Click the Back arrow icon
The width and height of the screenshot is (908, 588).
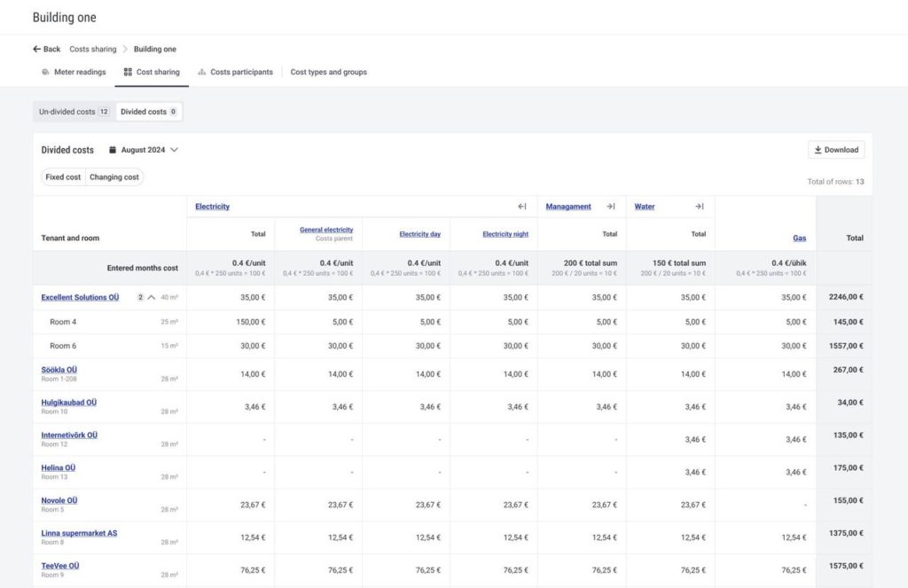[37, 50]
